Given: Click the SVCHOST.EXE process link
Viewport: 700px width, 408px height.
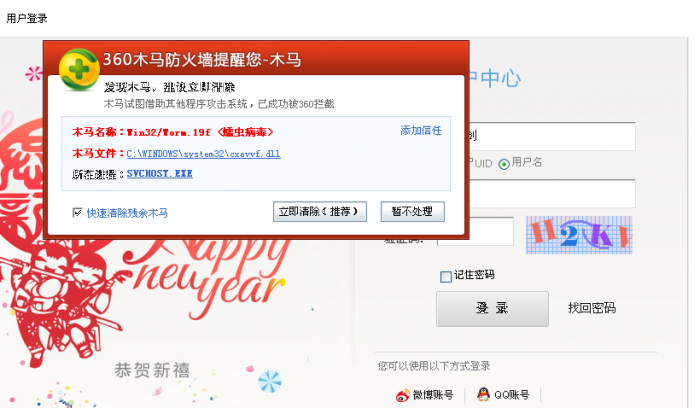Looking at the screenshot, I should (x=159, y=174).
